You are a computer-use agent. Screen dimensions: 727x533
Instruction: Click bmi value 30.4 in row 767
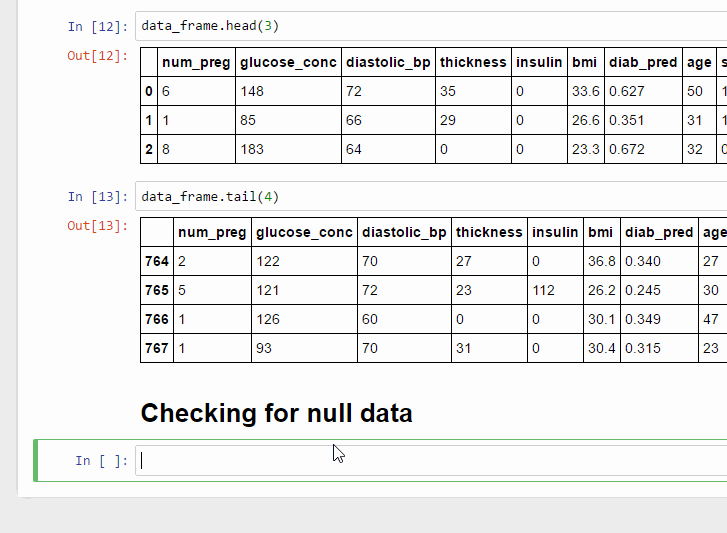pos(602,348)
